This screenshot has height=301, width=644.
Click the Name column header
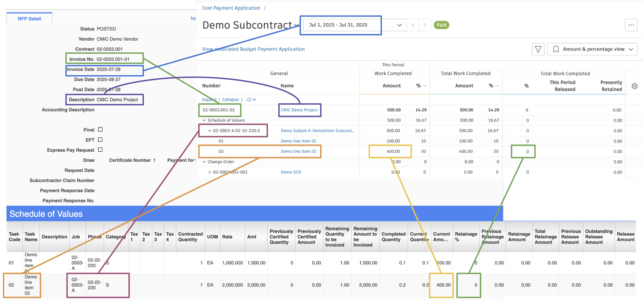pyautogui.click(x=287, y=86)
